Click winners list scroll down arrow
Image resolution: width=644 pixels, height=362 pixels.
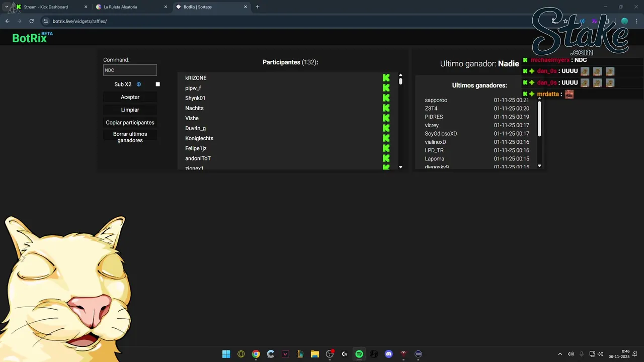pos(539,166)
